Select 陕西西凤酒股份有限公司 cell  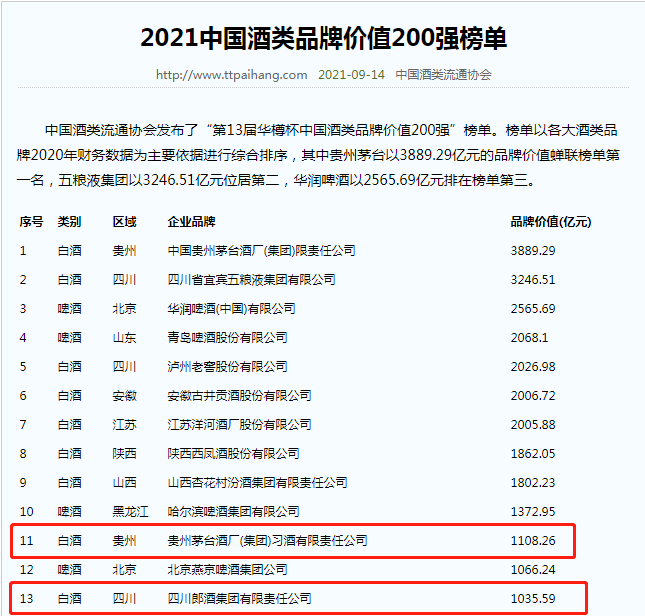point(233,454)
